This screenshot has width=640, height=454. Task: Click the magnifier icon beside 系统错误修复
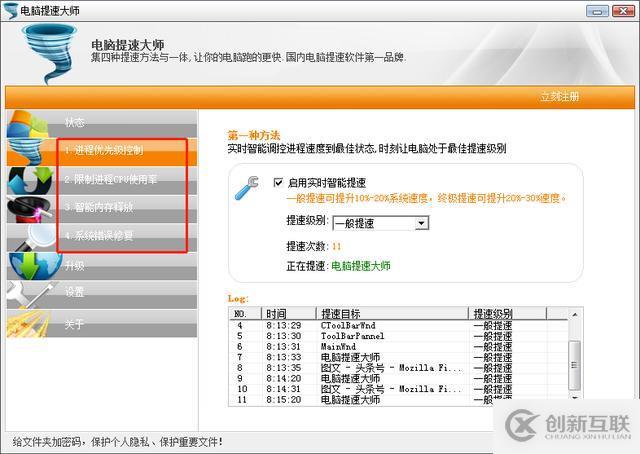(34, 237)
